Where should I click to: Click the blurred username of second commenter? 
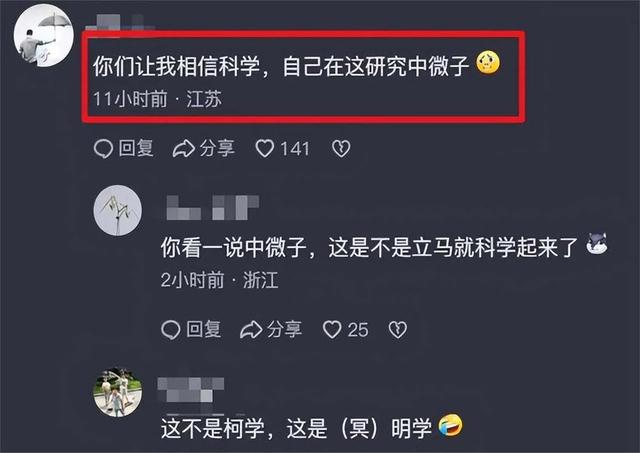(213, 208)
